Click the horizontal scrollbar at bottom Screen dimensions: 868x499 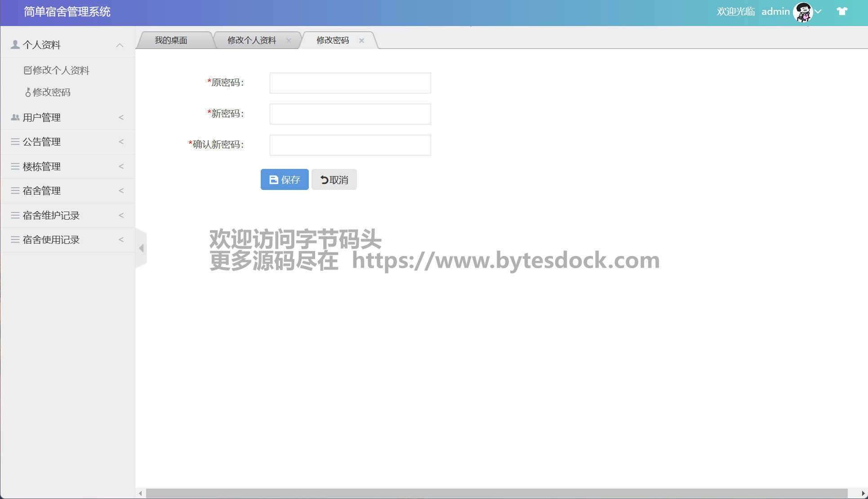point(497,493)
